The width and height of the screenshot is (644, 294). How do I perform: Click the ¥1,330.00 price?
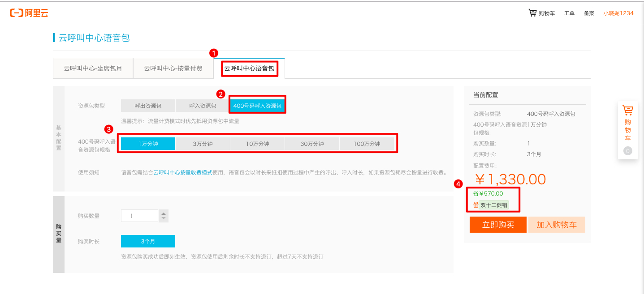pyautogui.click(x=510, y=179)
